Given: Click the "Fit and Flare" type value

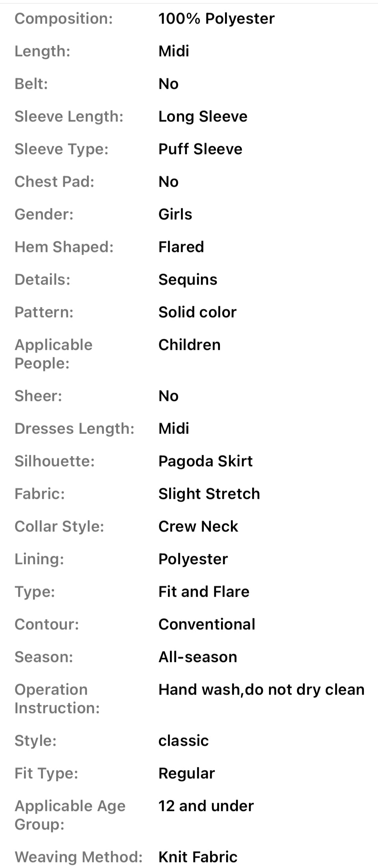Looking at the screenshot, I should (204, 592).
